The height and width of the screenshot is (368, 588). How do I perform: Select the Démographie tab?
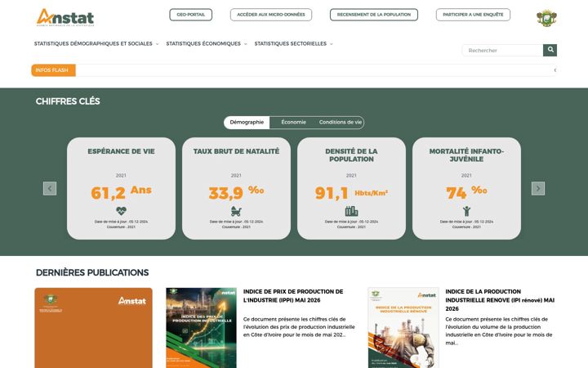point(247,123)
